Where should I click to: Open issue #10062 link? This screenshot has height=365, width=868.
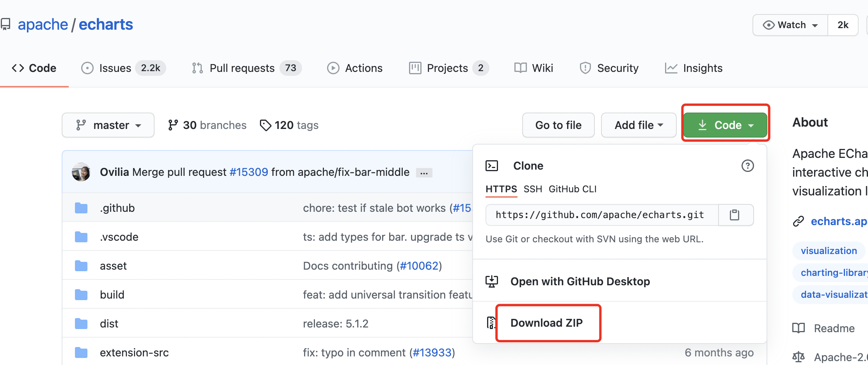(419, 266)
